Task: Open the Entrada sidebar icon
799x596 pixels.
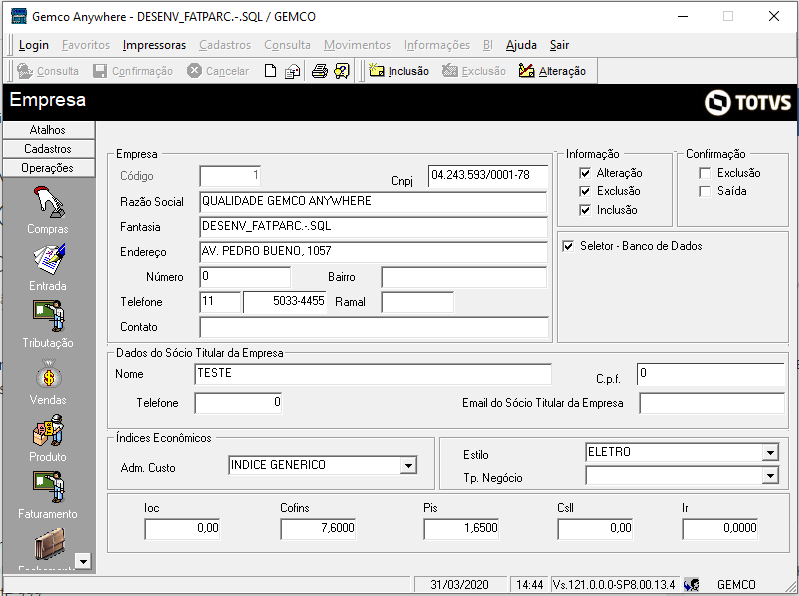Action: (x=49, y=259)
